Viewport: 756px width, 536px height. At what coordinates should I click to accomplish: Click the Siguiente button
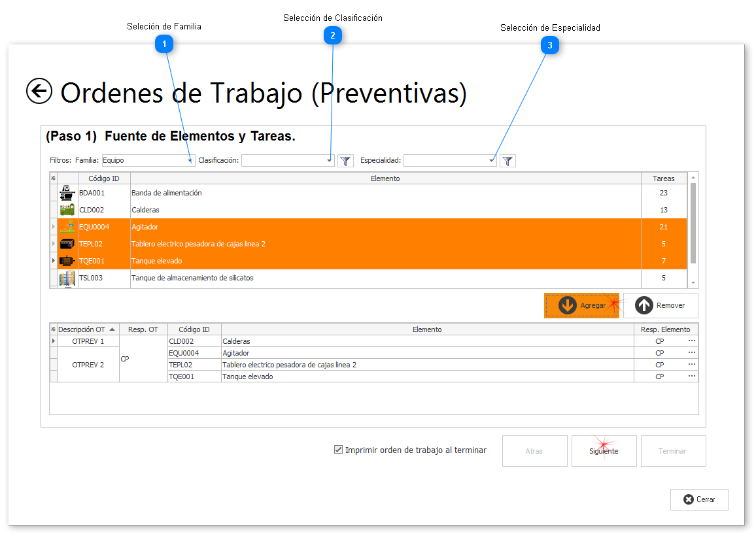click(x=603, y=451)
